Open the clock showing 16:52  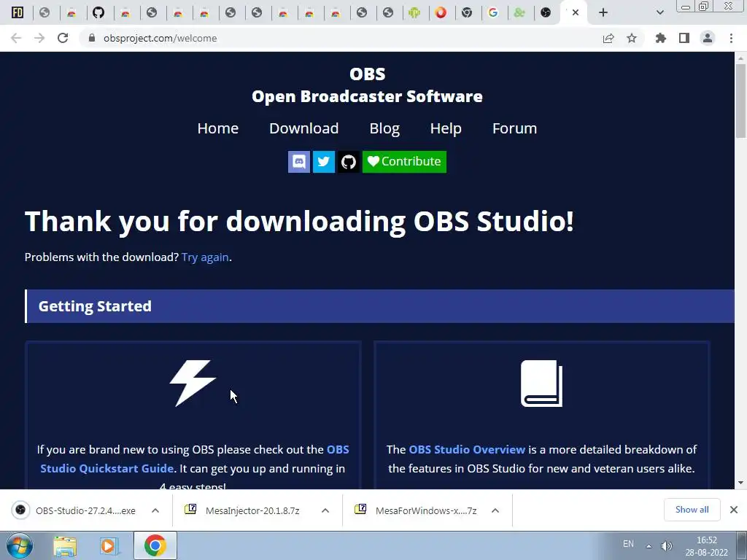pyautogui.click(x=707, y=546)
